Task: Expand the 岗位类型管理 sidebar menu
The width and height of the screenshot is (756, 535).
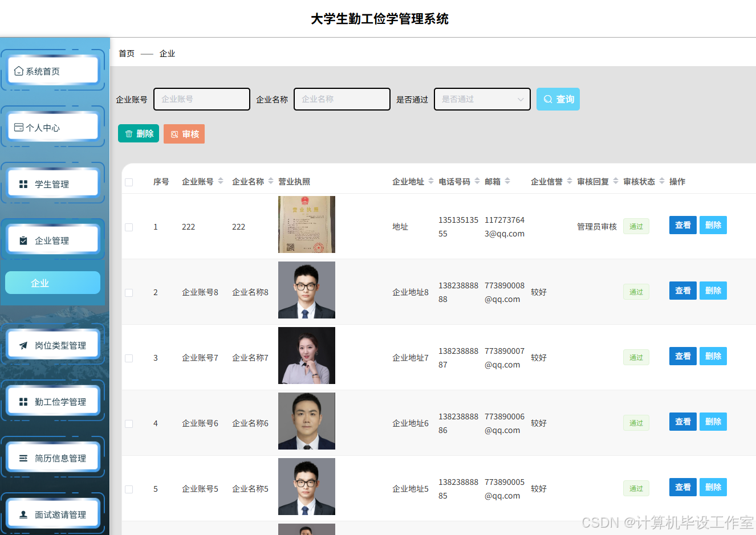Action: 52,345
